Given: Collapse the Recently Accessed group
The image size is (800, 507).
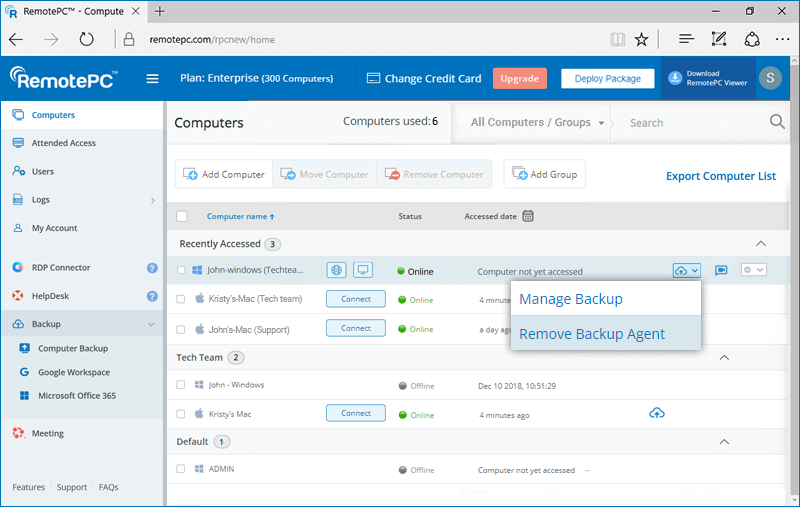Looking at the screenshot, I should (x=760, y=243).
